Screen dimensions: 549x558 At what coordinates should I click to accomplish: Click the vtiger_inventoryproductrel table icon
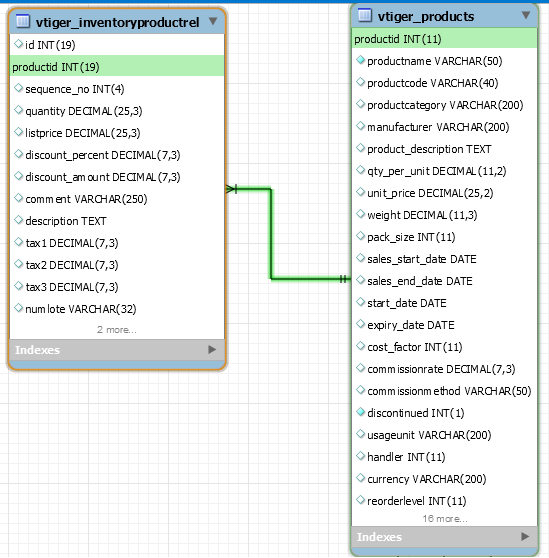23,21
